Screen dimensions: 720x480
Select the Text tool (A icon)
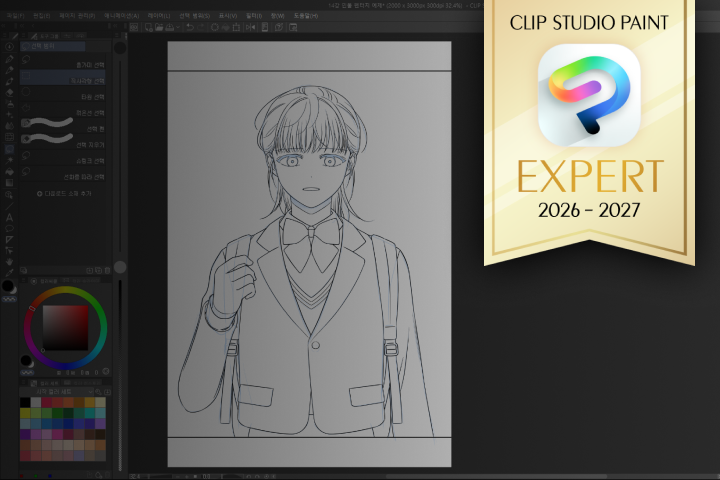point(9,217)
